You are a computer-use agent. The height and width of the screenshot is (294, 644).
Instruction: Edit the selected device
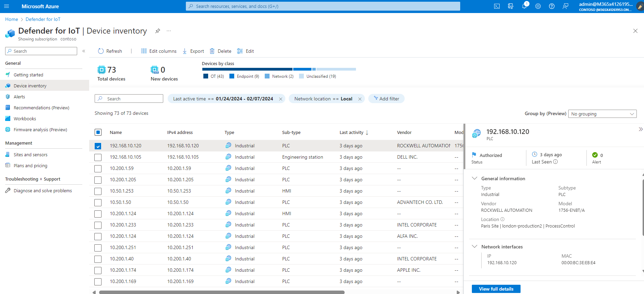[246, 51]
